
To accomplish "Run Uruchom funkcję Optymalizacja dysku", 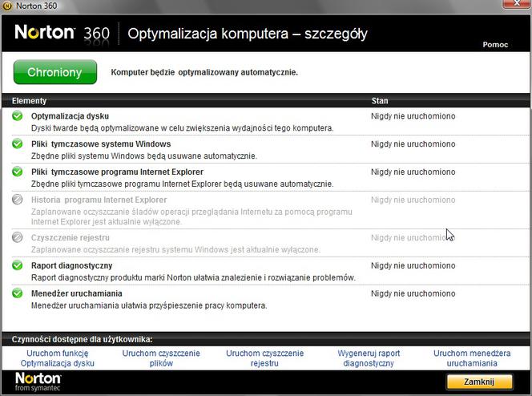I will [58, 358].
